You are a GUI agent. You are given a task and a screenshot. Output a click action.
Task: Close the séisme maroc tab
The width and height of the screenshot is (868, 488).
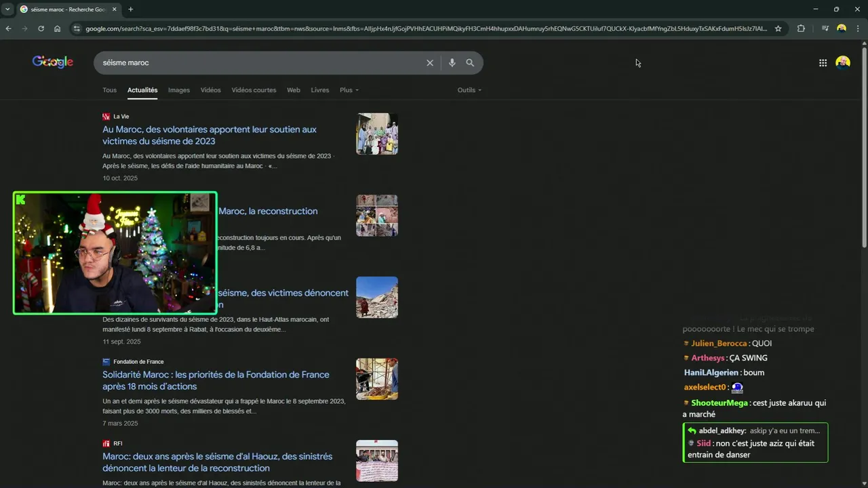115,9
